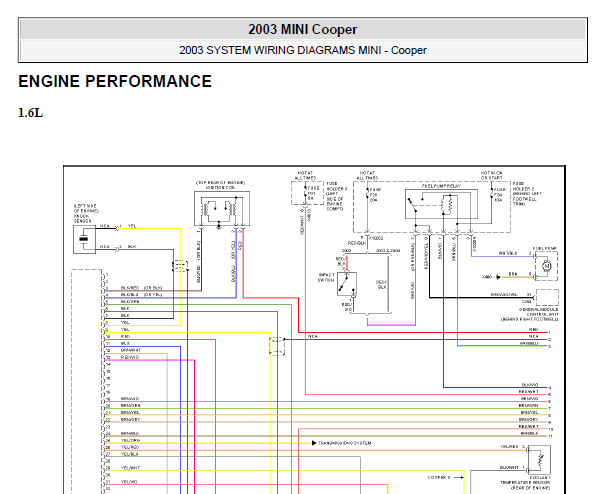Image resolution: width=606 pixels, height=494 pixels.
Task: Click the "2003 SYSTEM WIRING DIAGRAMS MINI - Cooper" subtitle
Action: point(303,50)
